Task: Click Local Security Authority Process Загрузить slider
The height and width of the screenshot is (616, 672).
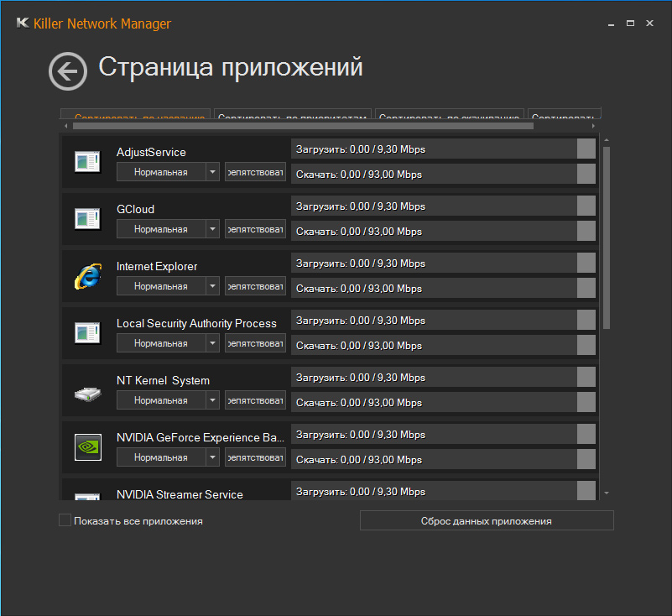Action: click(x=443, y=320)
